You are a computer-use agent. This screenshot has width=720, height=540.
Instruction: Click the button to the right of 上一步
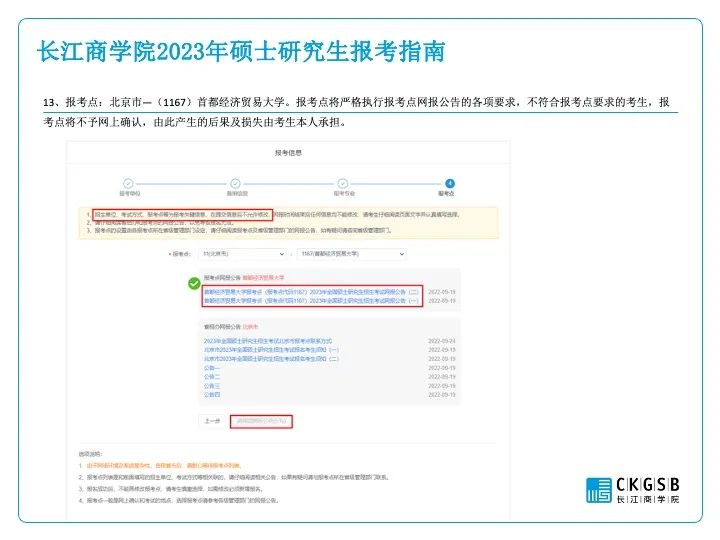[x=261, y=421]
